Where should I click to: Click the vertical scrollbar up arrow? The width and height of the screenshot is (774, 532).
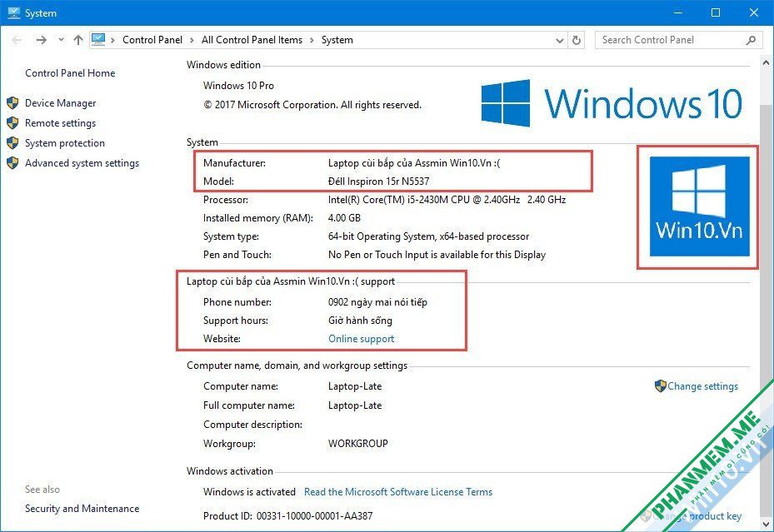(766, 63)
